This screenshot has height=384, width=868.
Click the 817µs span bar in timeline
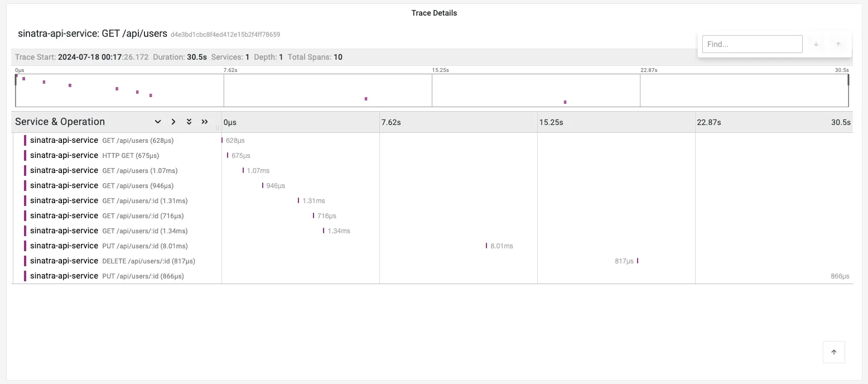coord(637,261)
